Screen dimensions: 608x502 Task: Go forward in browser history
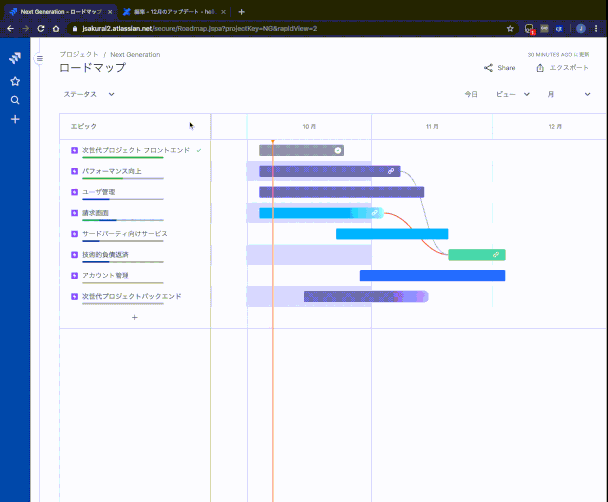(26, 29)
